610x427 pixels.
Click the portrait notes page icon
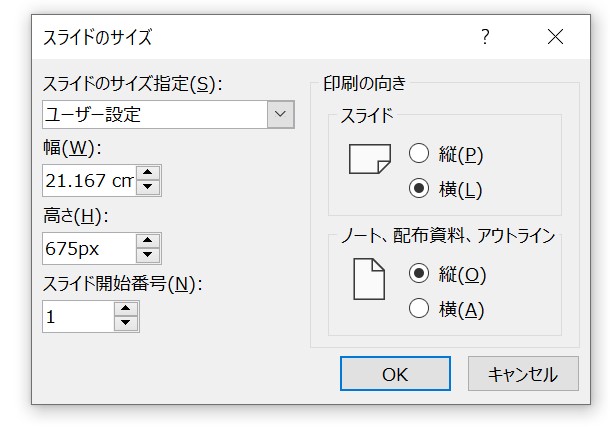tap(369, 279)
